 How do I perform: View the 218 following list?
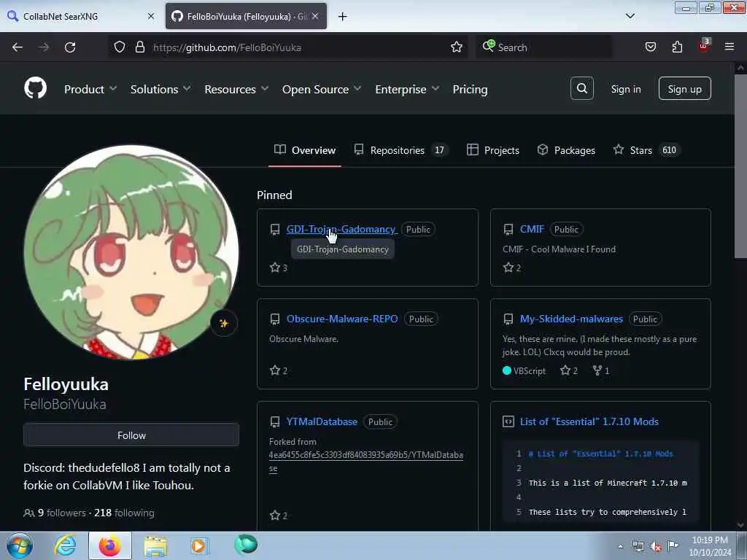[124, 513]
